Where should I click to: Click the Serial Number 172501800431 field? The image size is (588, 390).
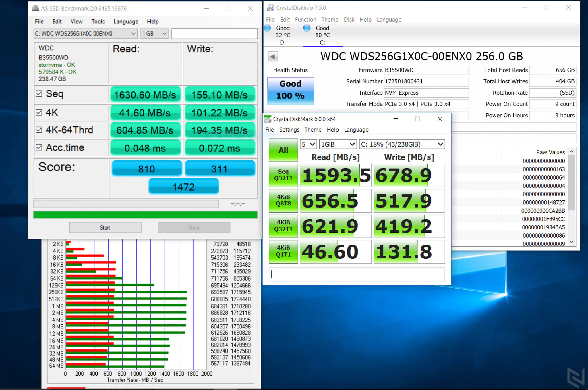pos(426,81)
